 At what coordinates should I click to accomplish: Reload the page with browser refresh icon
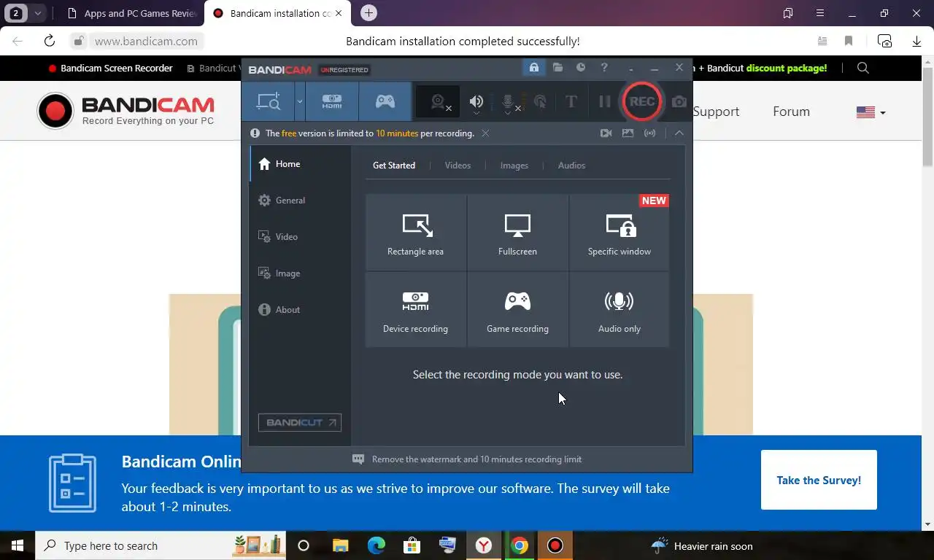click(x=50, y=41)
